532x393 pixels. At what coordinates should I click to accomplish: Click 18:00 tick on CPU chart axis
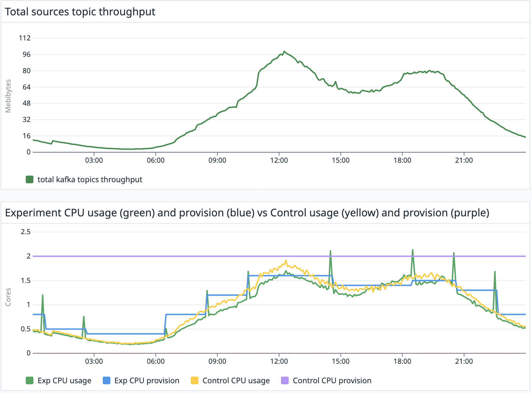402,361
